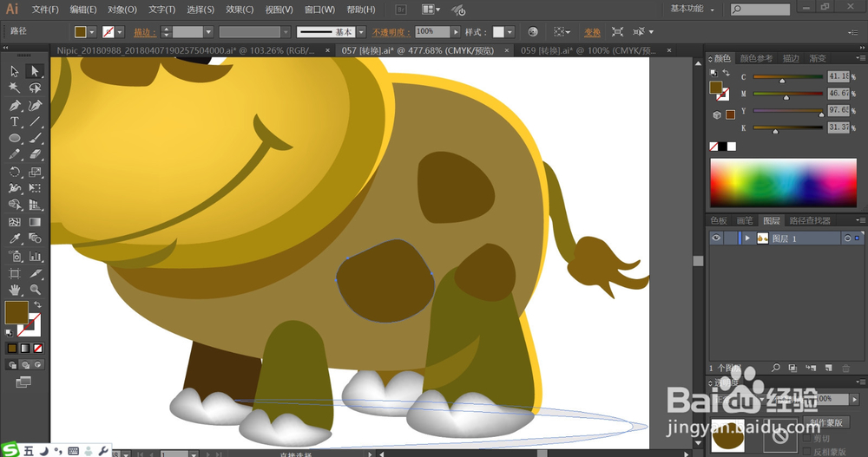This screenshot has width=868, height=457.
Task: Pick a color from the spectrum bar
Action: [783, 183]
